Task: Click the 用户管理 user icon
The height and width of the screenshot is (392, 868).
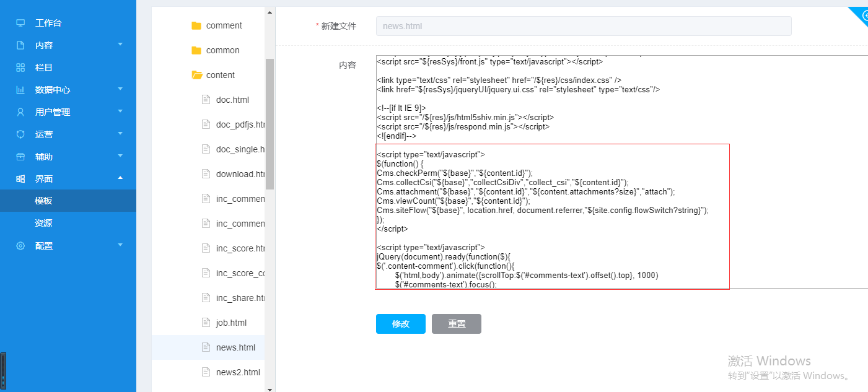Action: coord(20,112)
